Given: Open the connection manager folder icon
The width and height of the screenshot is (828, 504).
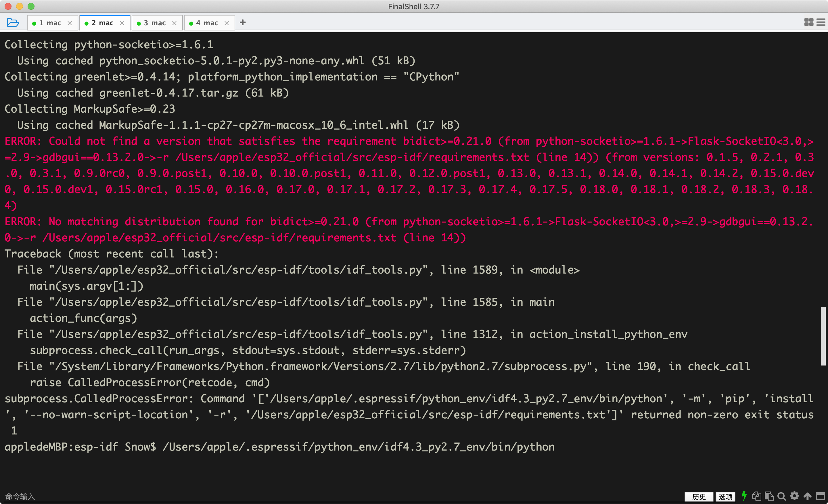Looking at the screenshot, I should tap(13, 22).
